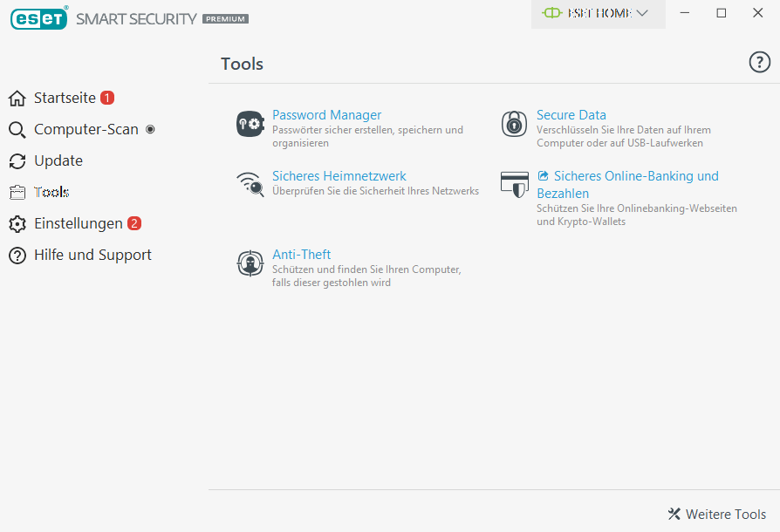Image resolution: width=780 pixels, height=532 pixels.
Task: Open Einstellungen in the sidebar
Action: click(x=79, y=223)
